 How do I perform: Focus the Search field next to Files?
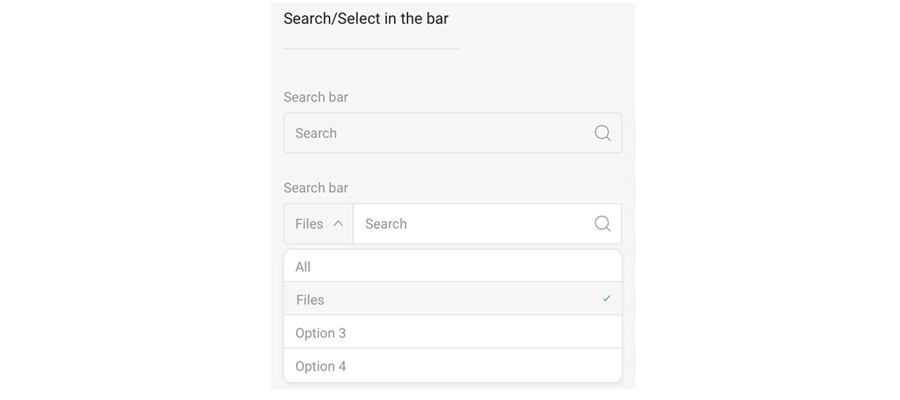pyautogui.click(x=470, y=224)
